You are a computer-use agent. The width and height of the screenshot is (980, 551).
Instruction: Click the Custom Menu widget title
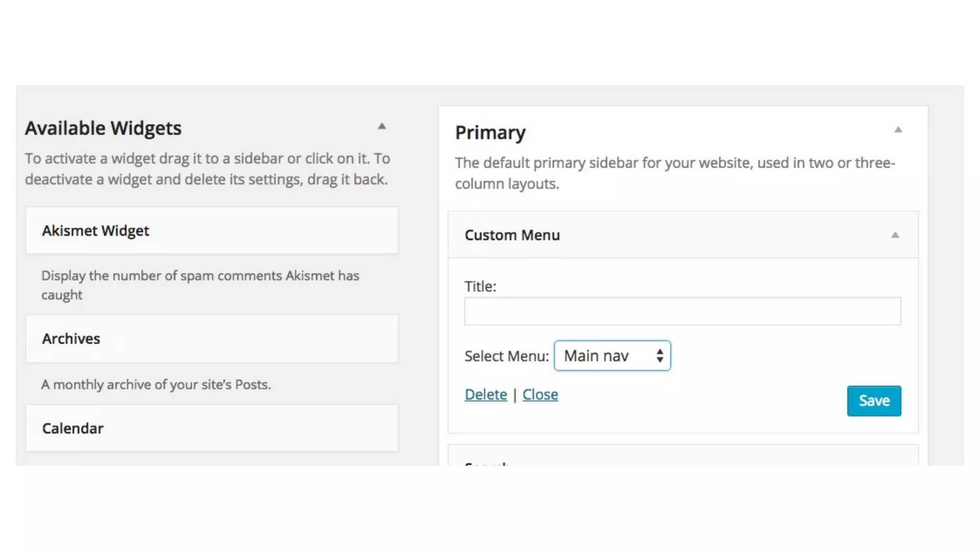click(512, 235)
